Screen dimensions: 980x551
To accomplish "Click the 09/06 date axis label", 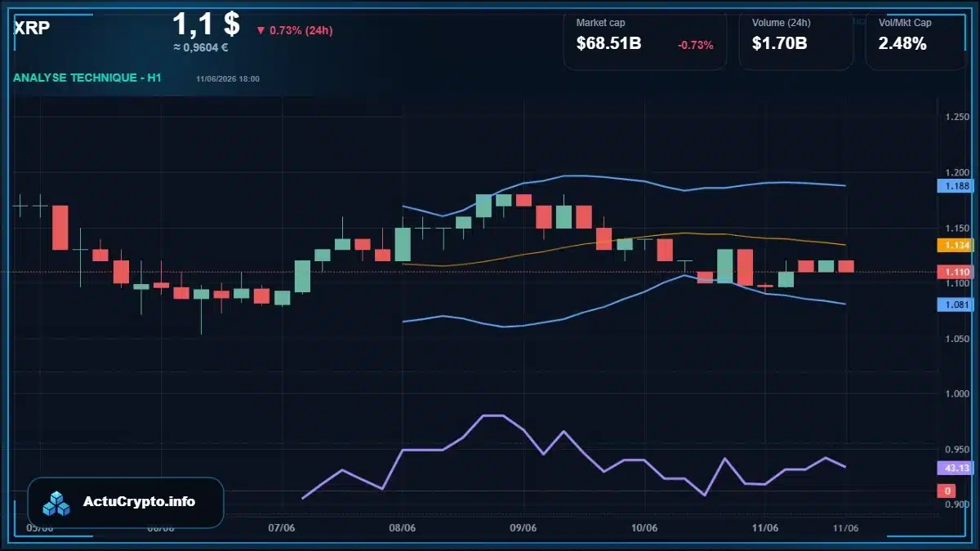I will [523, 528].
